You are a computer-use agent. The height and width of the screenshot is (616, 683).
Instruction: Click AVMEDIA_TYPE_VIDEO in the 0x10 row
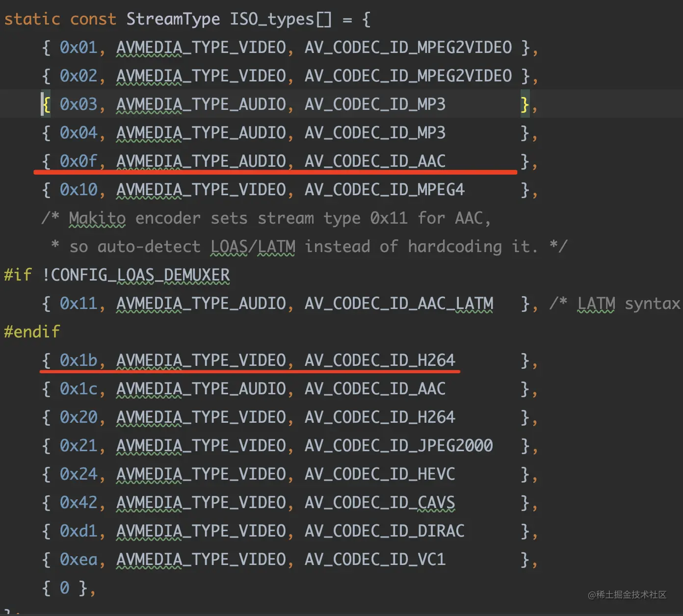[201, 190]
